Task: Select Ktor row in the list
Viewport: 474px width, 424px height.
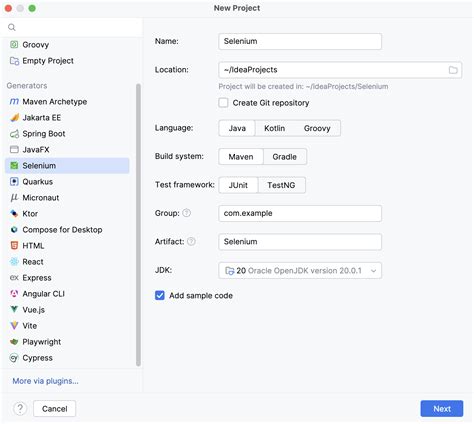Action: point(67,214)
